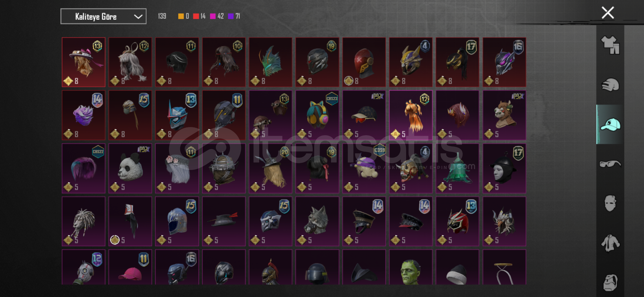Select the Frankenstein green head item
Screen dimensions: 644x297
pyautogui.click(x=411, y=267)
